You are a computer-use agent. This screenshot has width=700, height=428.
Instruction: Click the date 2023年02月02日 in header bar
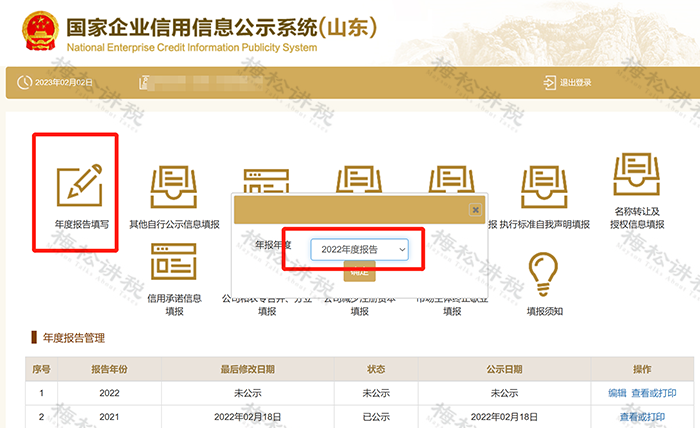[64, 83]
